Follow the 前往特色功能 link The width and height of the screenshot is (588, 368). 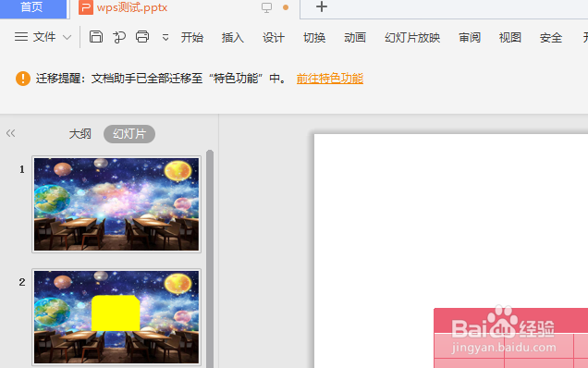pos(330,79)
